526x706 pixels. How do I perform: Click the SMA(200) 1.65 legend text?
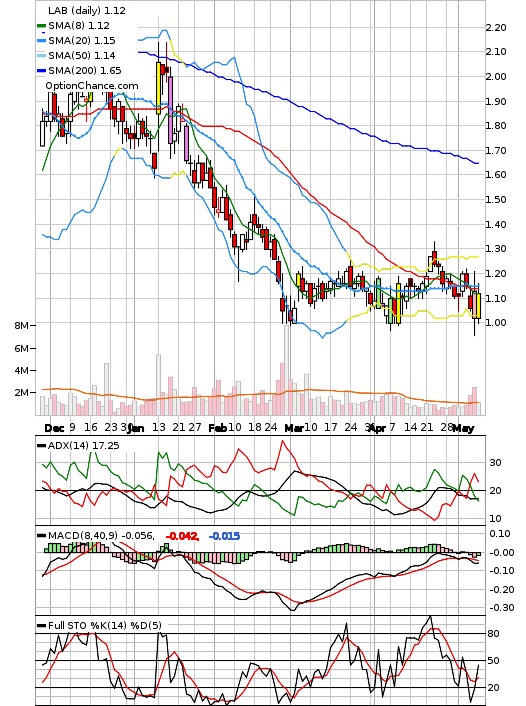coord(85,71)
